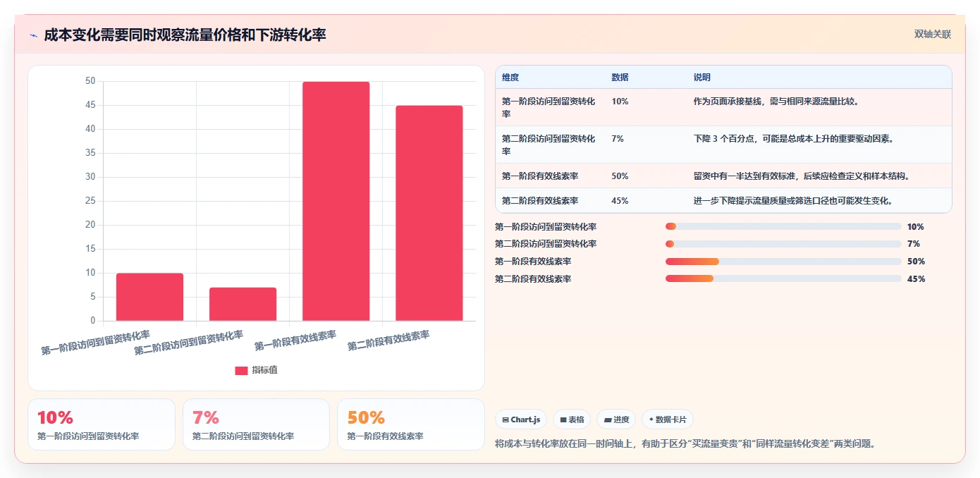Click the chart bar for 第一阶段访问到留资转化率
Viewport: 980px width, 478px height.
149,297
